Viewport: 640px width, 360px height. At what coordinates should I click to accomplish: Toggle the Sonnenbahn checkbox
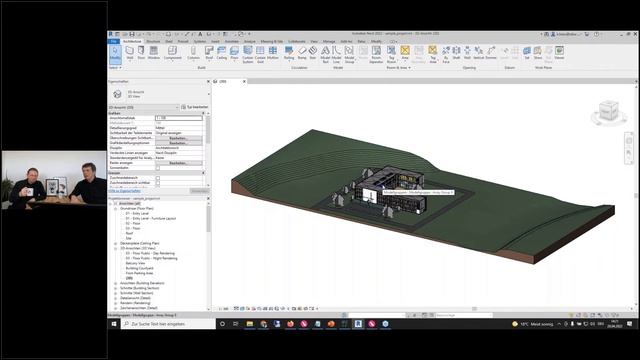point(158,168)
